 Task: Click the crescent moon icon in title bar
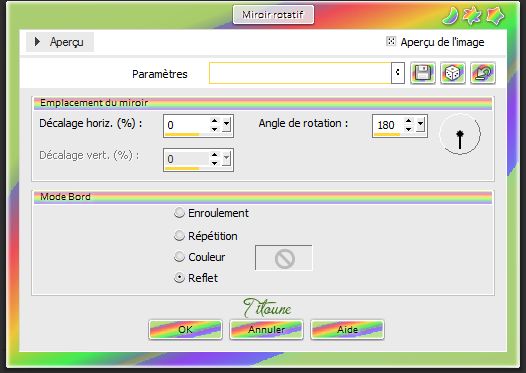point(450,16)
